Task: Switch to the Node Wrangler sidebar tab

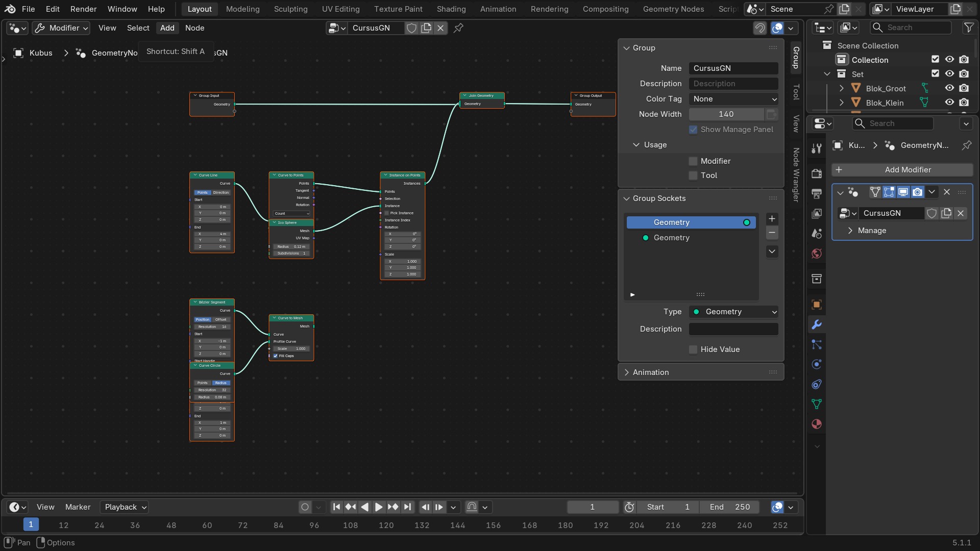Action: 795,174
